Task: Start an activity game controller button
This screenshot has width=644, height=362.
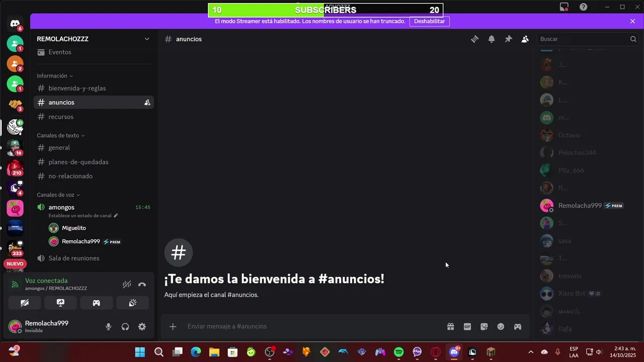Action: (96, 303)
